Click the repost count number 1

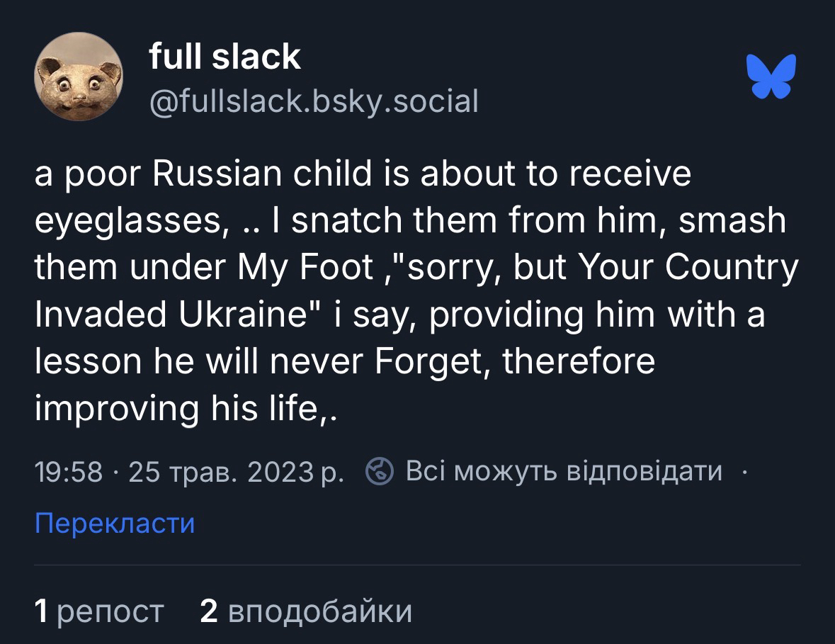pyautogui.click(x=42, y=611)
